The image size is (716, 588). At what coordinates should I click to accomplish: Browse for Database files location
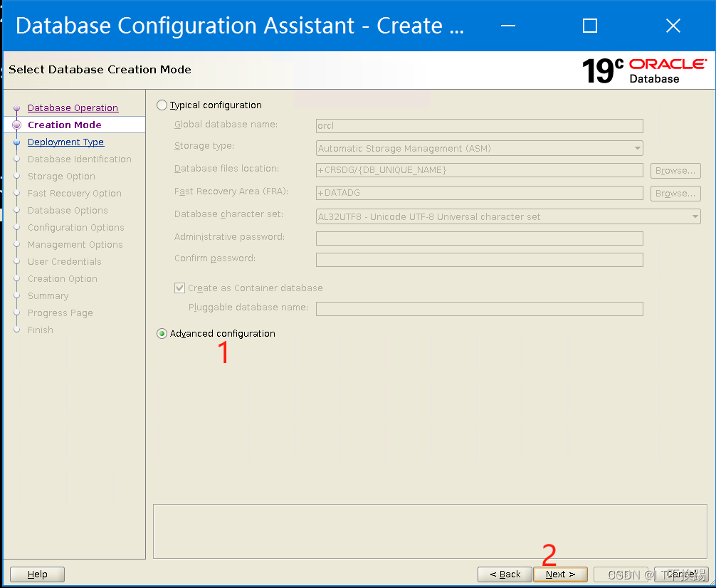coord(675,170)
